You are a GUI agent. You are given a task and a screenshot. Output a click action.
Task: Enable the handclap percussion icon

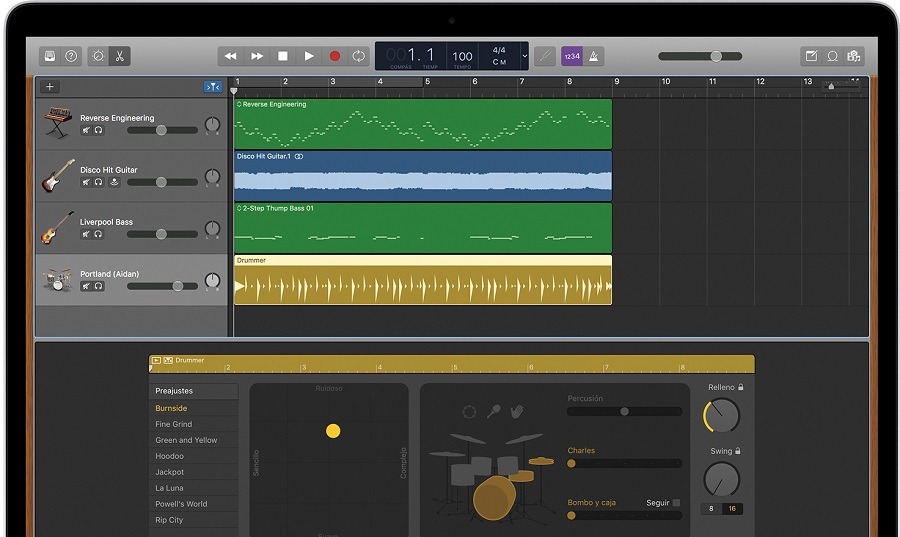click(x=517, y=411)
